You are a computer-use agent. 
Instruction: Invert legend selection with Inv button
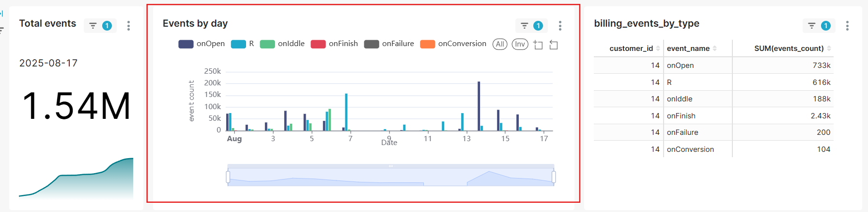pos(520,44)
